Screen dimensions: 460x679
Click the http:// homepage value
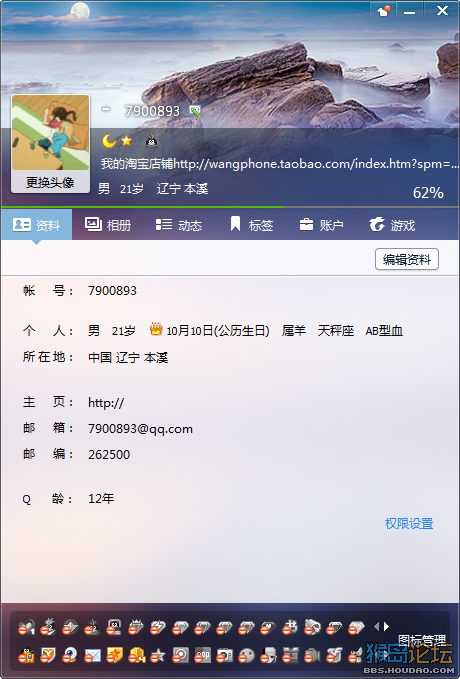106,403
